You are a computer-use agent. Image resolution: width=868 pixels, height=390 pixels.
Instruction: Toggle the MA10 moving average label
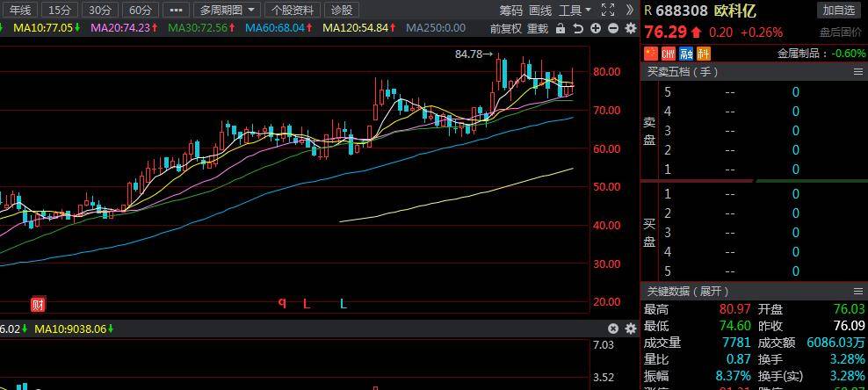(x=42, y=28)
